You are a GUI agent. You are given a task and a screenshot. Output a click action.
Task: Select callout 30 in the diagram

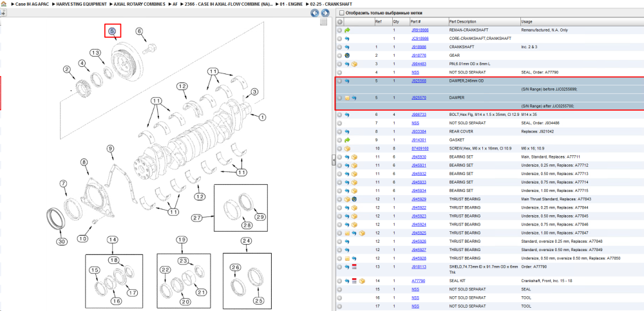62,242
